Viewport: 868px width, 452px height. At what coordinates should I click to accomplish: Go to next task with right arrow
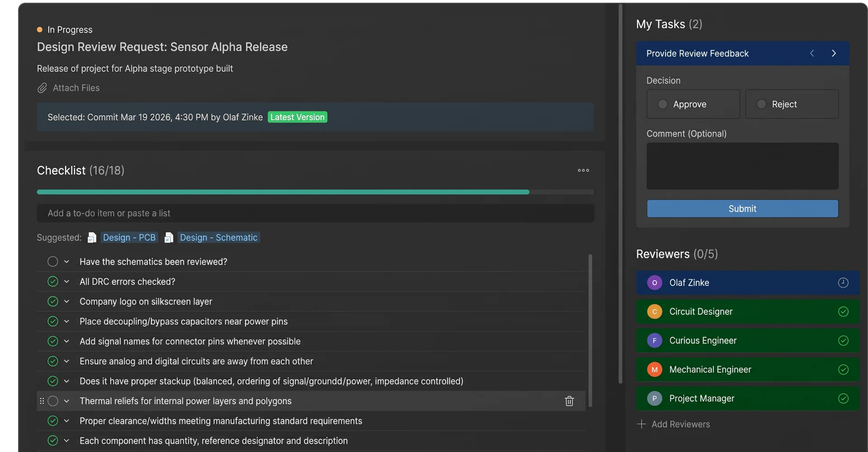pos(834,53)
